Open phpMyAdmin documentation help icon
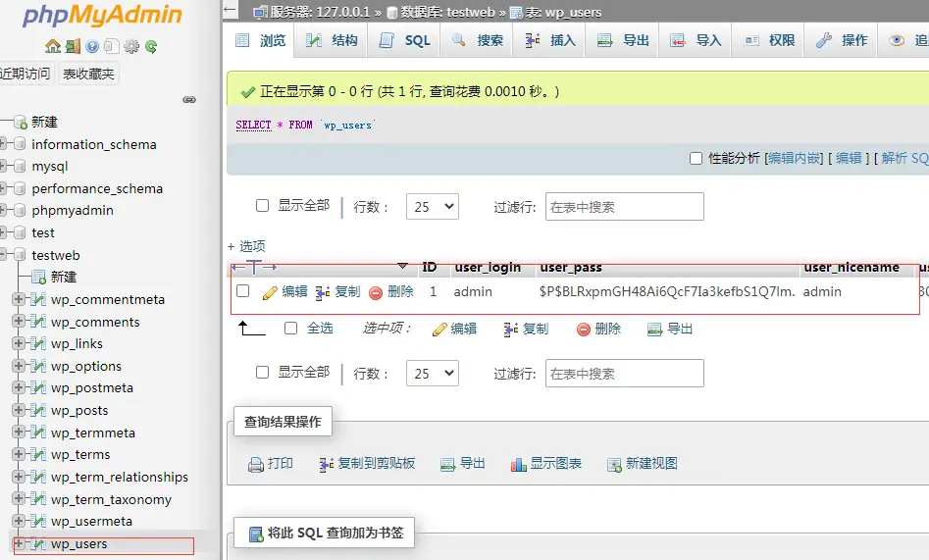The image size is (929, 560). 92,46
